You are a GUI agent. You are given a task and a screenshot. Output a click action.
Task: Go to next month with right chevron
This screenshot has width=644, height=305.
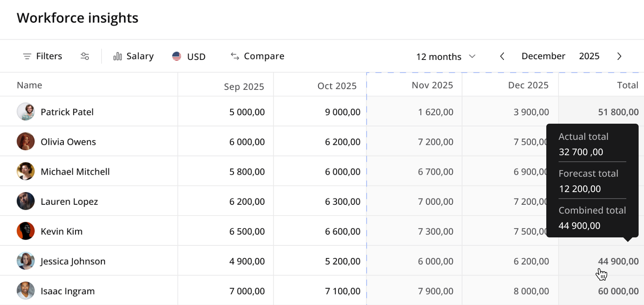619,56
